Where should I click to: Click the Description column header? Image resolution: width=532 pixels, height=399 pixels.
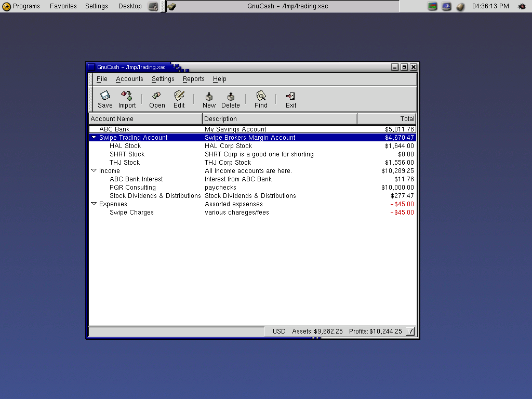tap(280, 119)
